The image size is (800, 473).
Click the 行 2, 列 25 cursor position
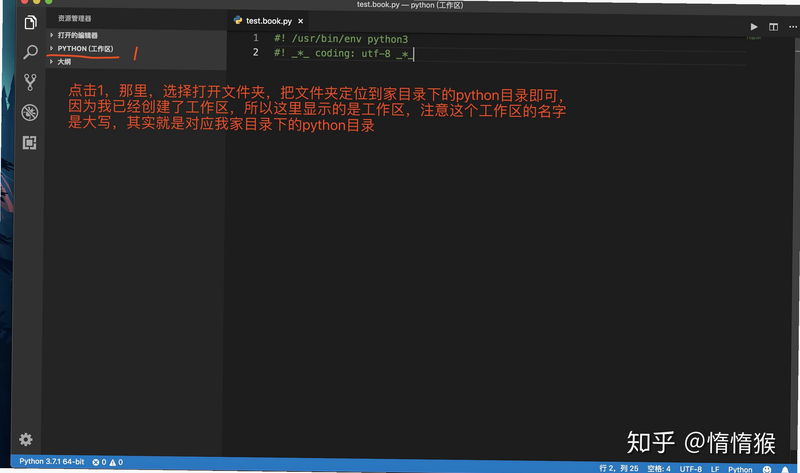tap(618, 468)
